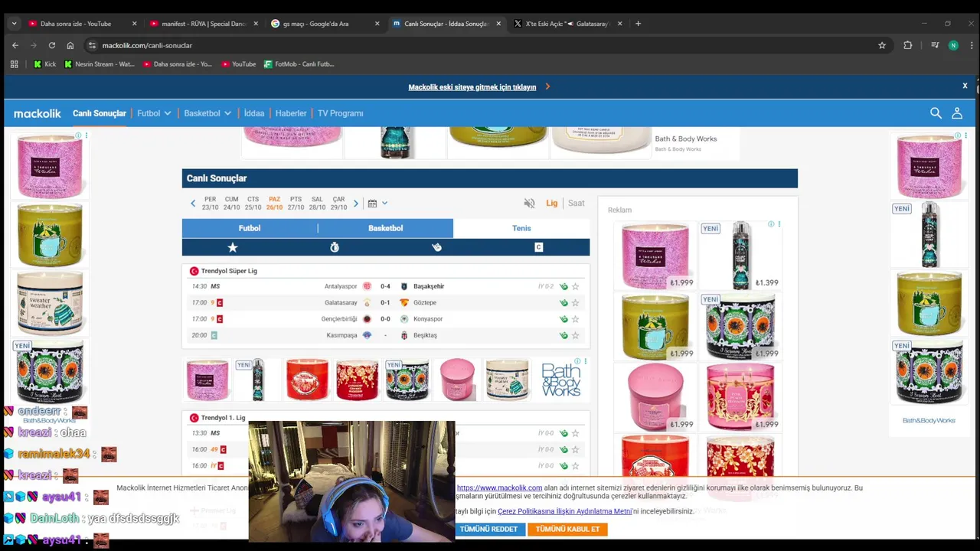Image resolution: width=980 pixels, height=551 pixels.
Task: Close the top blue banner
Action: click(965, 86)
